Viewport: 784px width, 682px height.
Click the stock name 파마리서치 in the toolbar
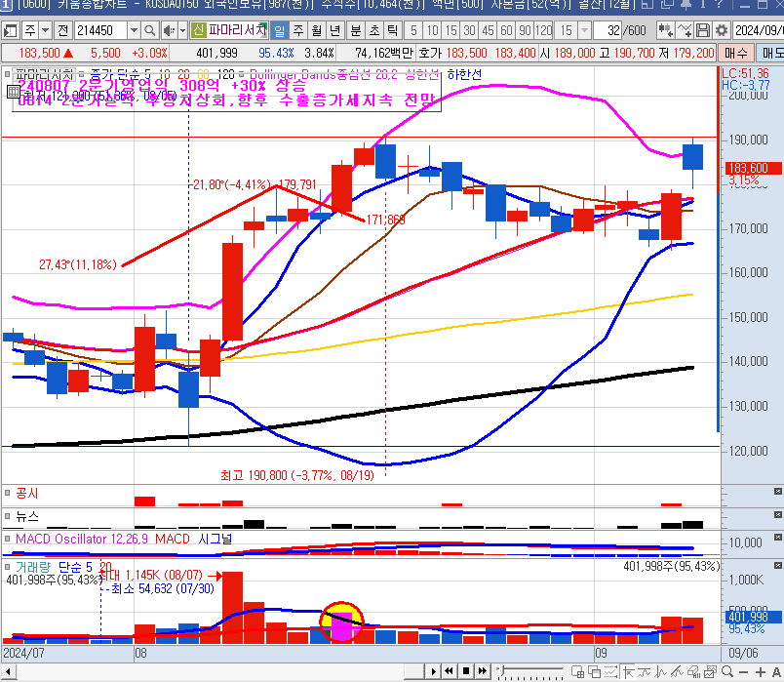pos(237,30)
